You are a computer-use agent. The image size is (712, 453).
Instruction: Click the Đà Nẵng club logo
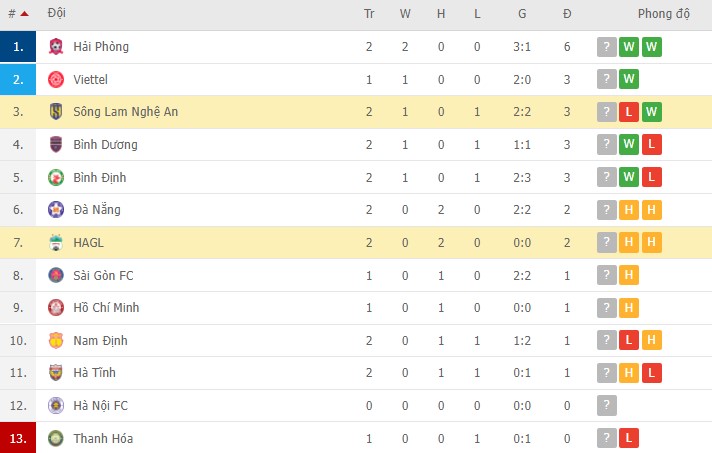pyautogui.click(x=56, y=210)
